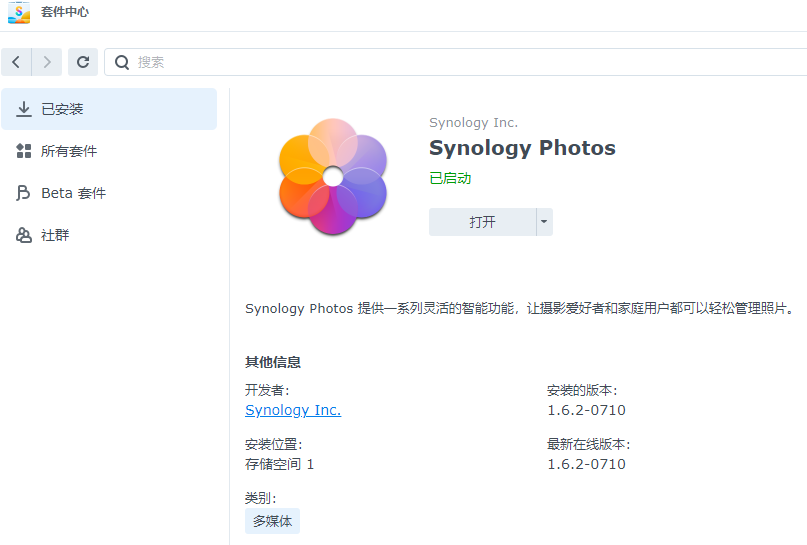Click the Synology Photos title heading
This screenshot has width=807, height=545.
tap(522, 148)
